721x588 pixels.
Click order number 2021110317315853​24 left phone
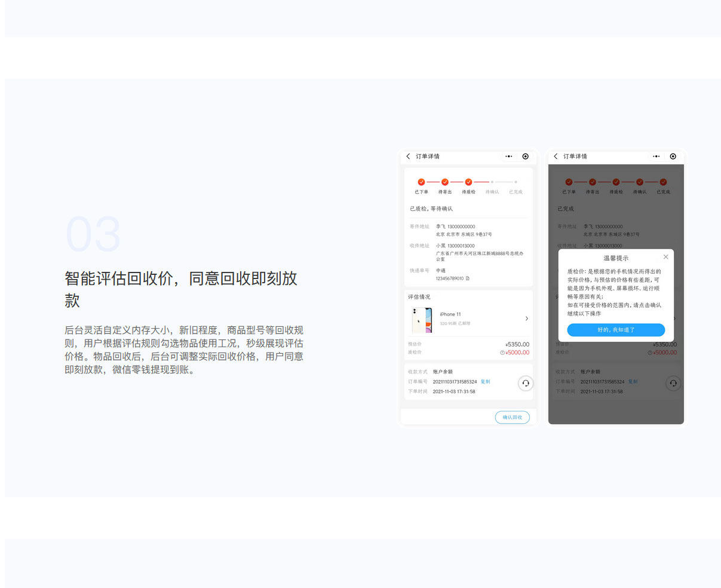455,381
